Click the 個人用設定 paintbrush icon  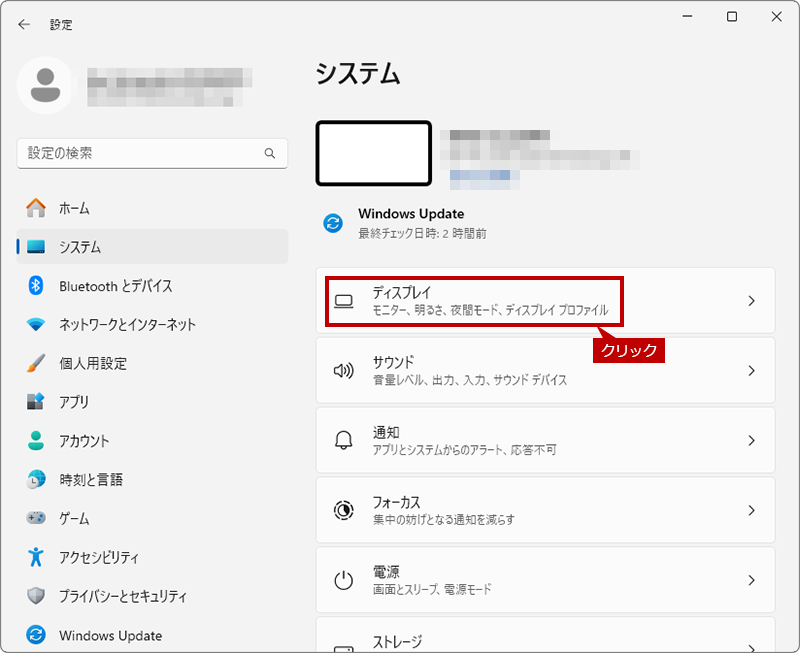(36, 363)
